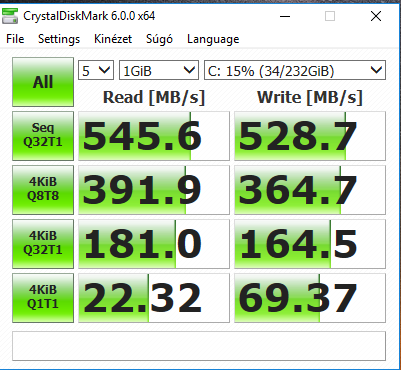This screenshot has height=370, width=401.
Task: Open the test count dropdown showing 5
Action: 96,70
